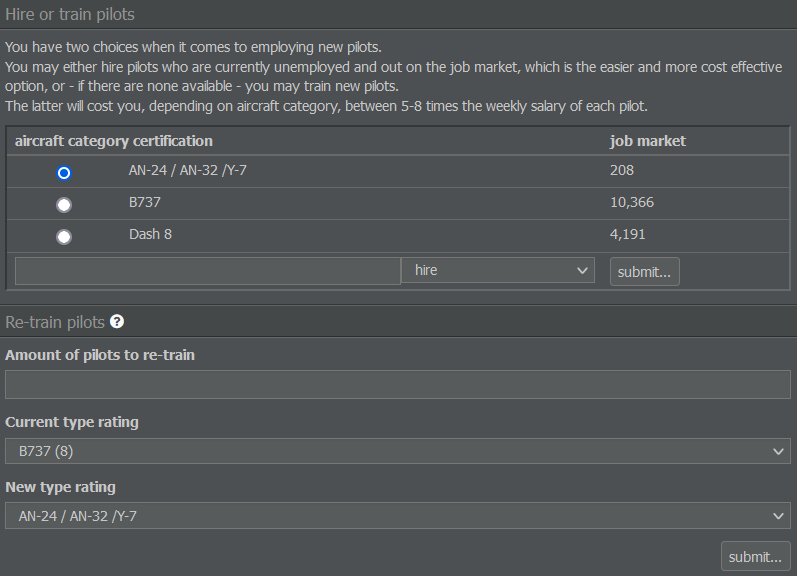Screen dimensions: 797x576
Task: Click the Dash 8 row label
Action: 150,234
